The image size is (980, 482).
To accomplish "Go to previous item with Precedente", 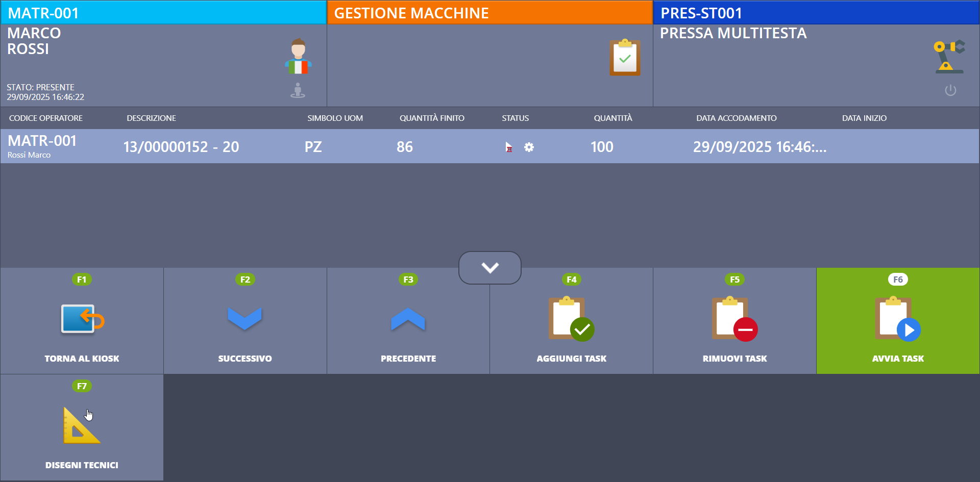I will (x=408, y=321).
